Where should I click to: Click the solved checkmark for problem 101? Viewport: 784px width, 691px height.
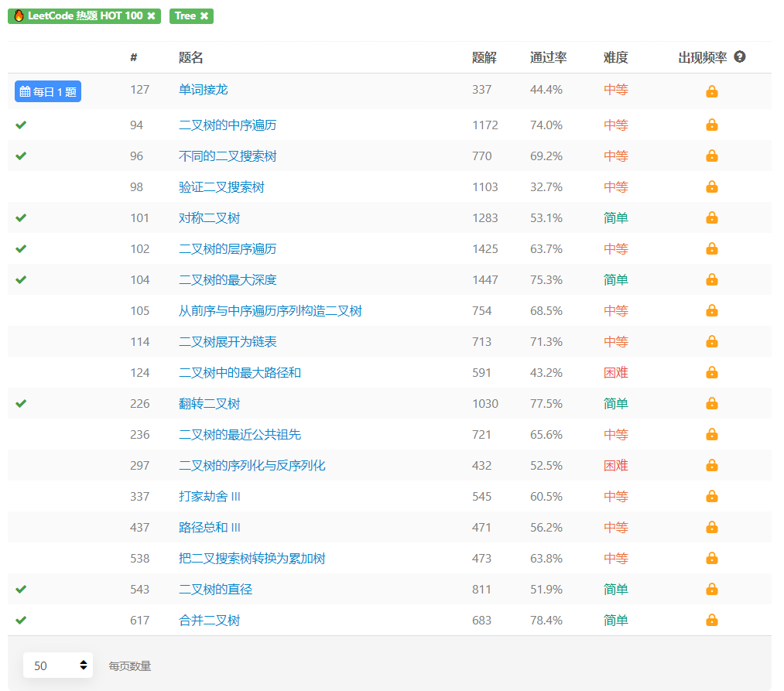(x=20, y=218)
